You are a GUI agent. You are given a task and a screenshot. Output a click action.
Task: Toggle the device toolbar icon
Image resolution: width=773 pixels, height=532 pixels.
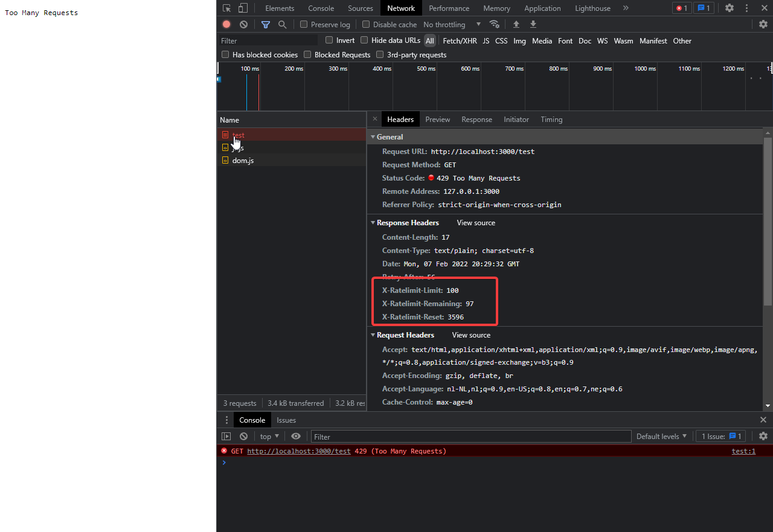[243, 8]
